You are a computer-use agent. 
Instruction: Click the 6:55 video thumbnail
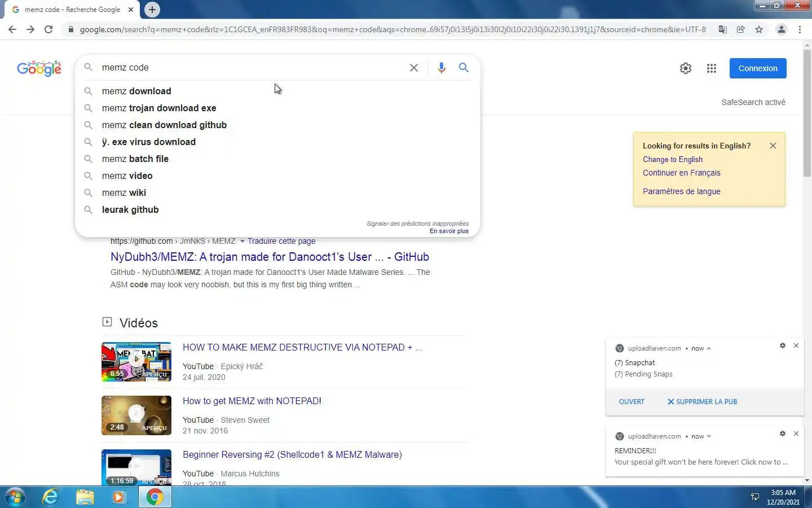tap(136, 362)
